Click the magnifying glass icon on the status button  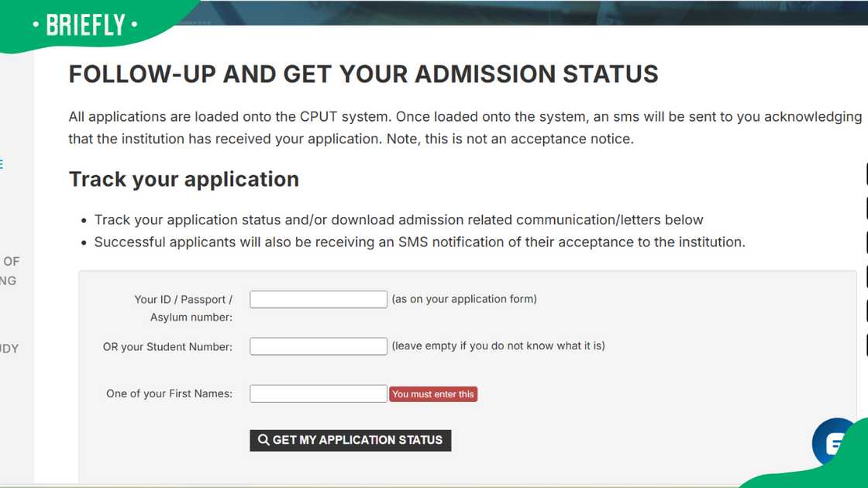(263, 440)
